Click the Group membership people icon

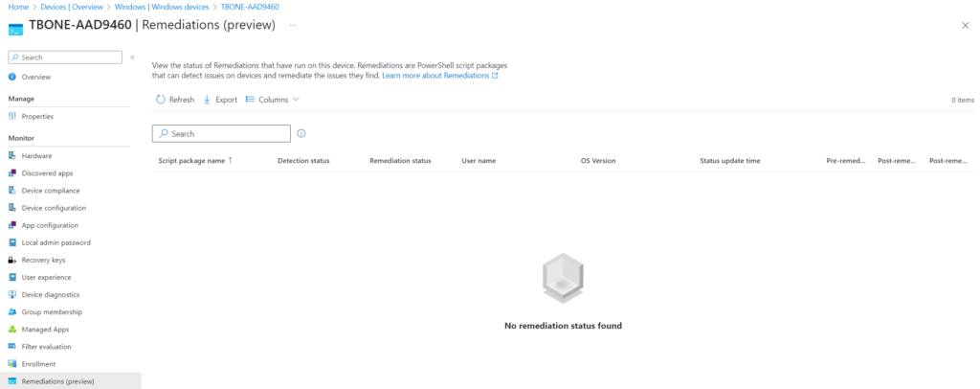[11, 312]
